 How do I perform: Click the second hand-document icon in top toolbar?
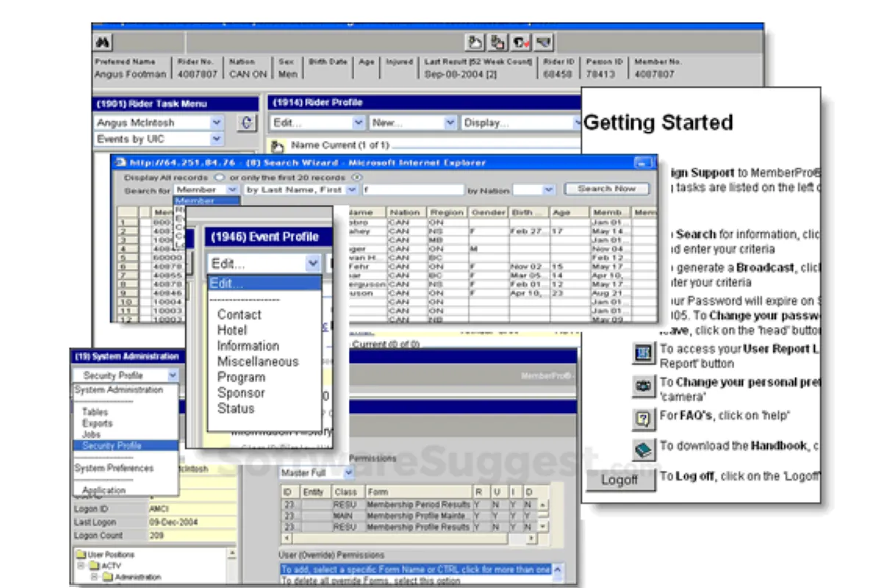pyautogui.click(x=498, y=42)
